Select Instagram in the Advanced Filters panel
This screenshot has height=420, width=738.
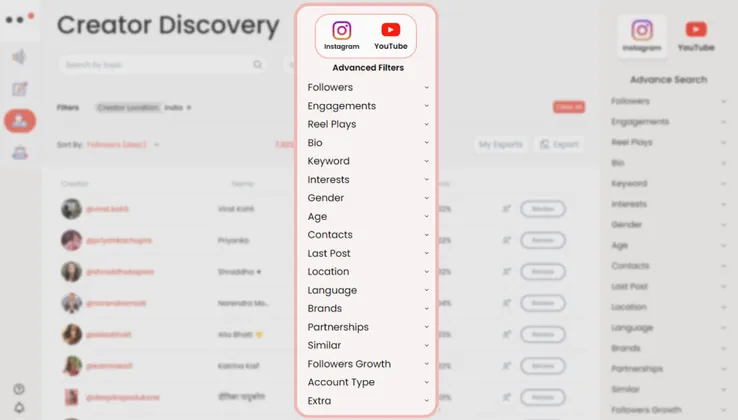342,36
